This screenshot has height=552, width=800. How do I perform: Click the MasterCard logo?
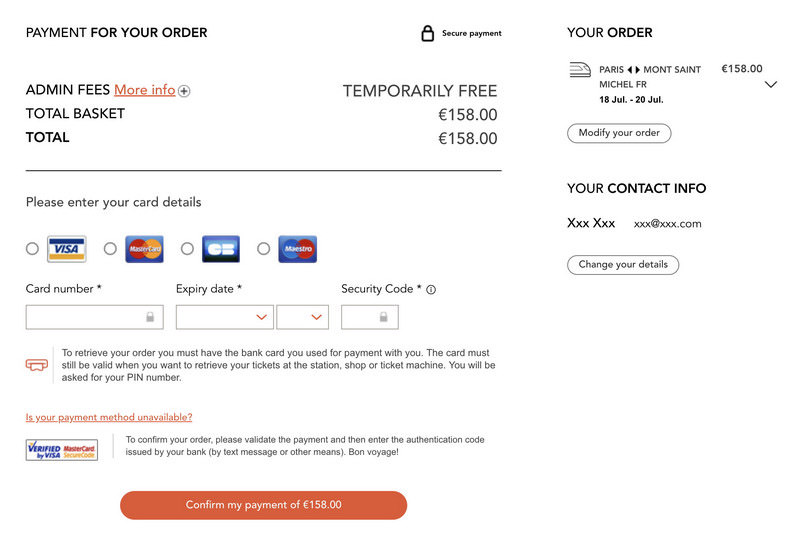(144, 249)
